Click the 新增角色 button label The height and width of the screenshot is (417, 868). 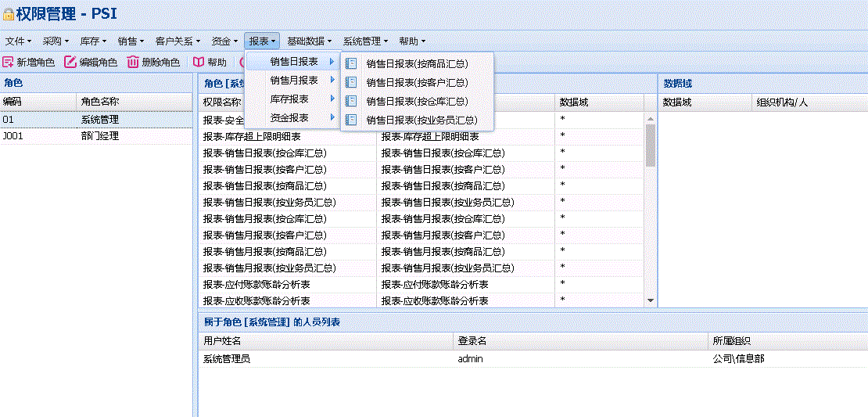(x=36, y=63)
